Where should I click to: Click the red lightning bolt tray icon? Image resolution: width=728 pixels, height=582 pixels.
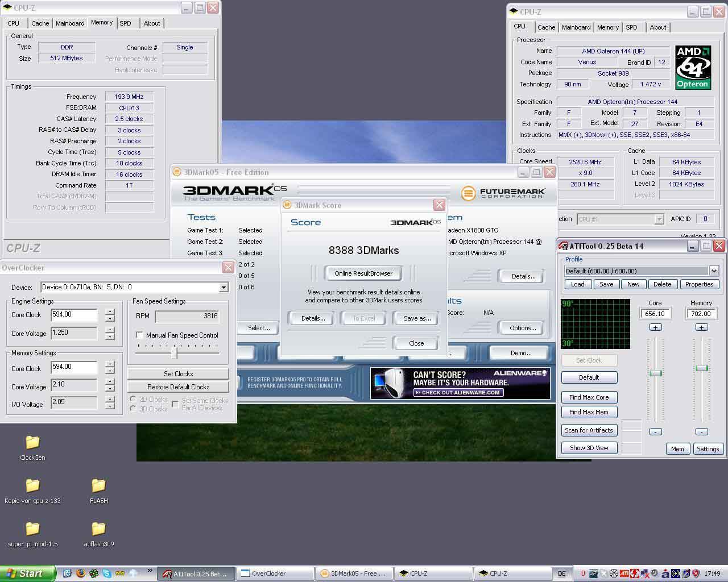coord(635,573)
